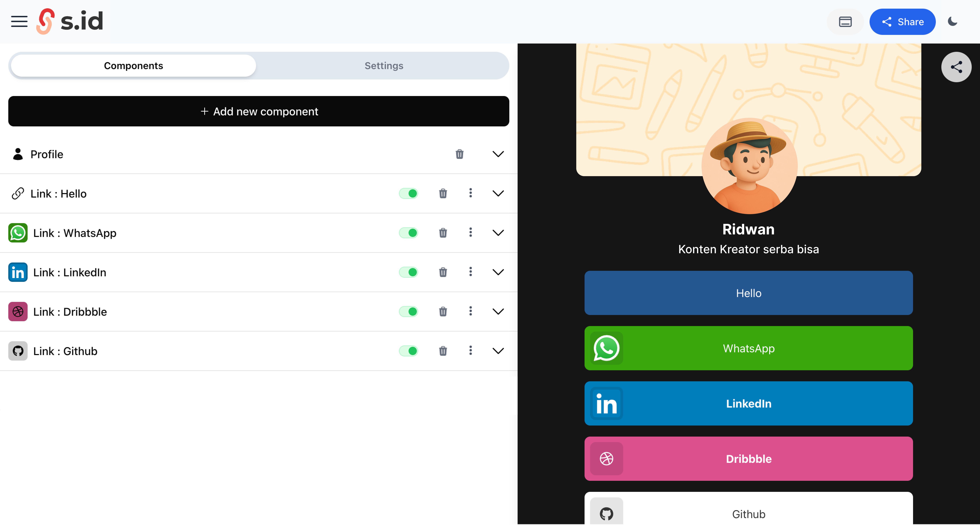Toggle off the Link : Dribbble switch
Screen dimensions: 980x525
(x=409, y=311)
